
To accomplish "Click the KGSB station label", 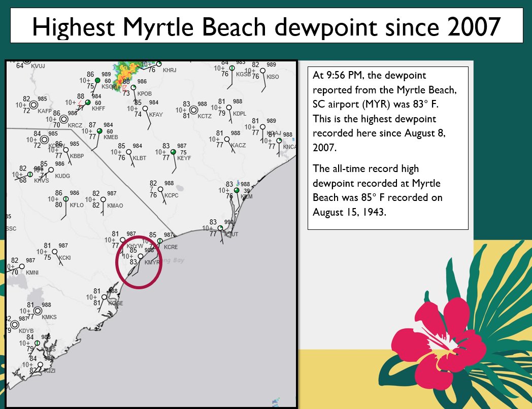I will tap(243, 74).
